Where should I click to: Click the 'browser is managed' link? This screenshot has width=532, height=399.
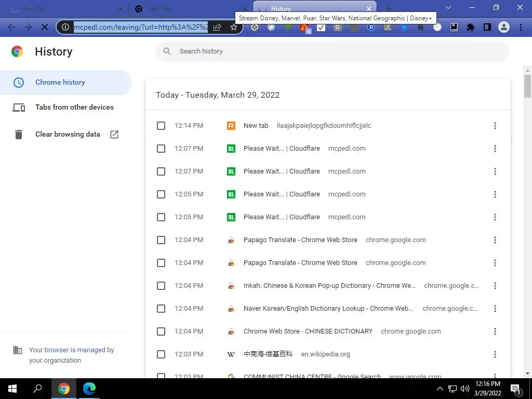pos(75,350)
